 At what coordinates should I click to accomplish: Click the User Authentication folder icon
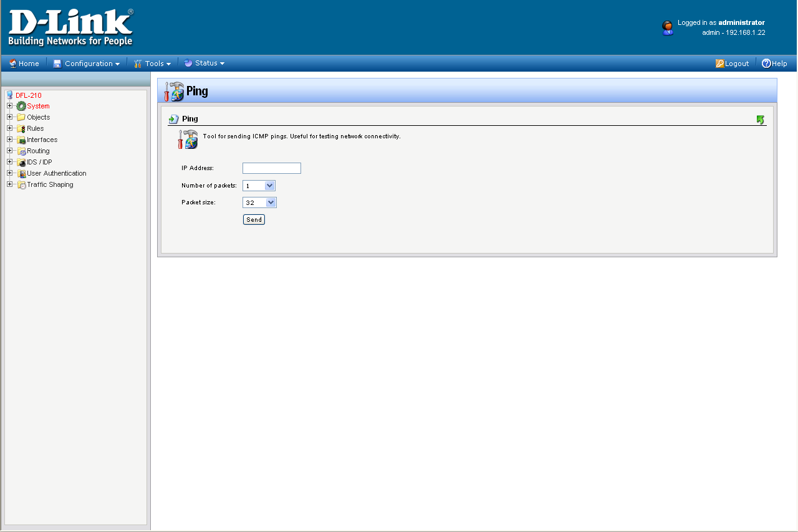click(x=21, y=173)
